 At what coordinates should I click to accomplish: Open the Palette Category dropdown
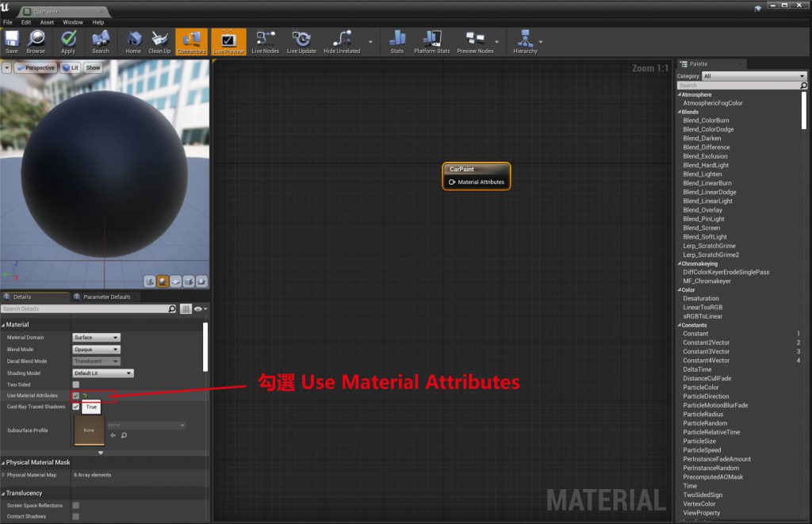754,76
